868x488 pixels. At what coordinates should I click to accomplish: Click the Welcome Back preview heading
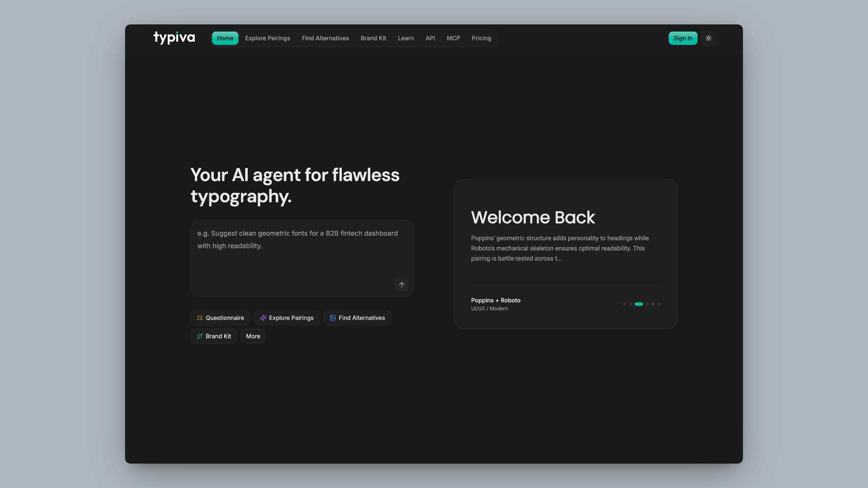[x=533, y=217]
